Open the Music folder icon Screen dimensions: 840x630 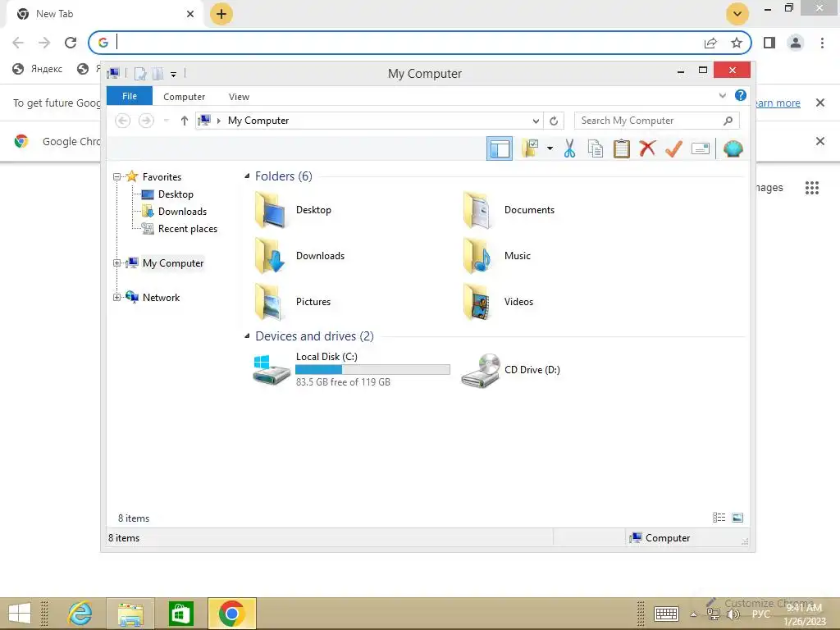tap(477, 256)
